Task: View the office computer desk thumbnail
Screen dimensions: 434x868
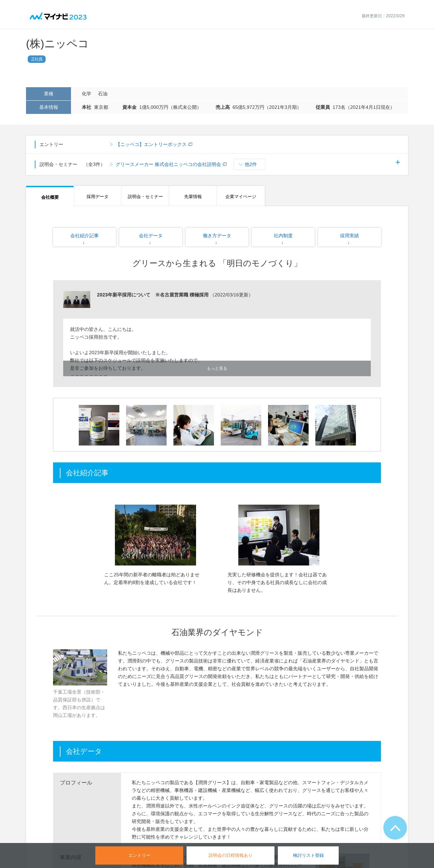Action: point(288,425)
